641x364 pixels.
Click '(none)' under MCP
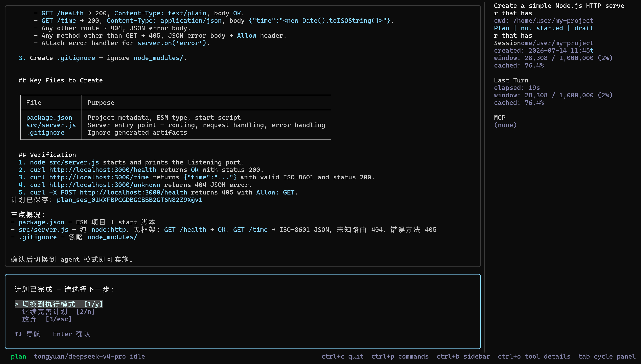click(505, 125)
